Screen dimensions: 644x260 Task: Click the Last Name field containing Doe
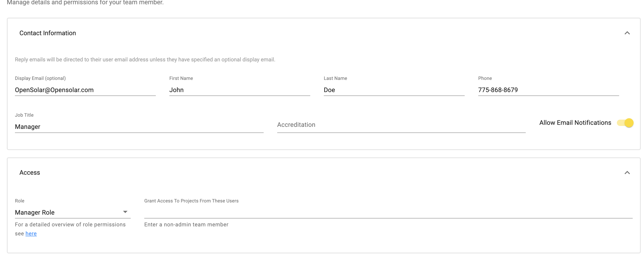coord(394,90)
